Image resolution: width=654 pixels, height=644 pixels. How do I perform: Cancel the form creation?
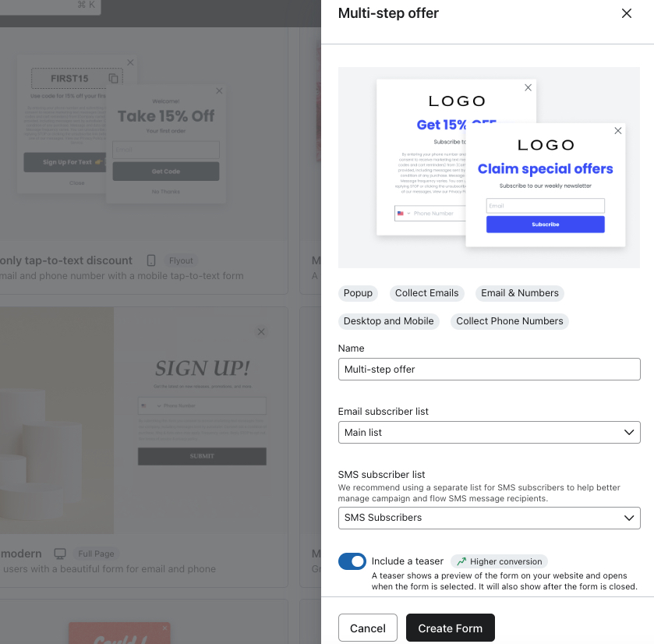(x=367, y=628)
